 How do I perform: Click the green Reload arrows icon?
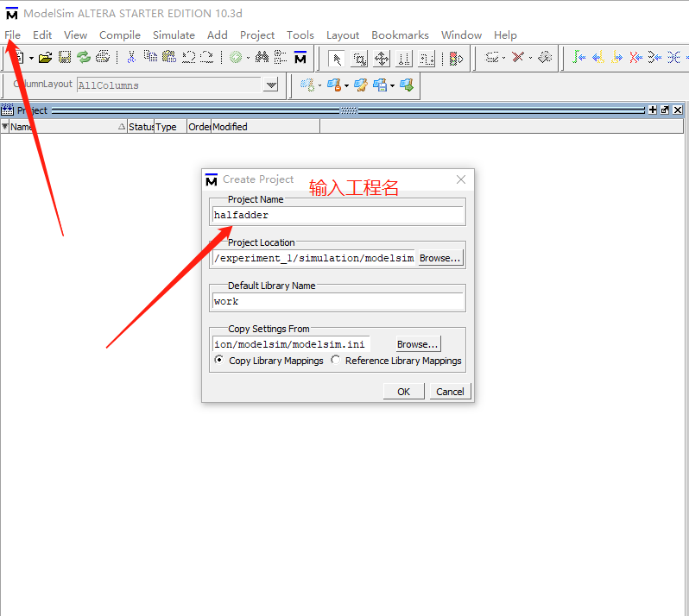(x=84, y=57)
